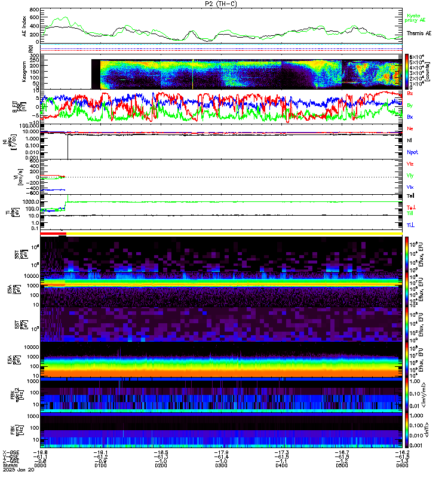Image resolution: width=448 pixels, height=478 pixels.
Task: Click the "0500" time tick label
Action: click(x=342, y=466)
